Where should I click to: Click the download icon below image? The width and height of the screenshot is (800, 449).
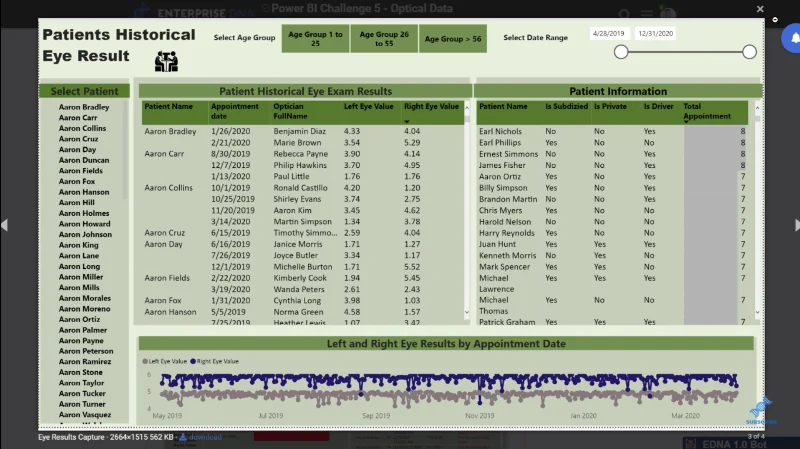click(x=183, y=437)
